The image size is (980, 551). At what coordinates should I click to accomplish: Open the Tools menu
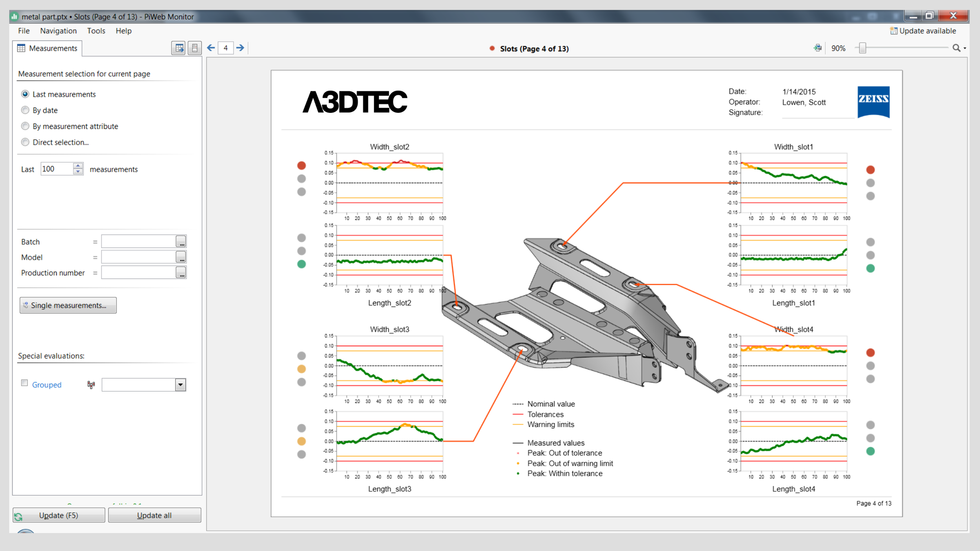point(96,31)
